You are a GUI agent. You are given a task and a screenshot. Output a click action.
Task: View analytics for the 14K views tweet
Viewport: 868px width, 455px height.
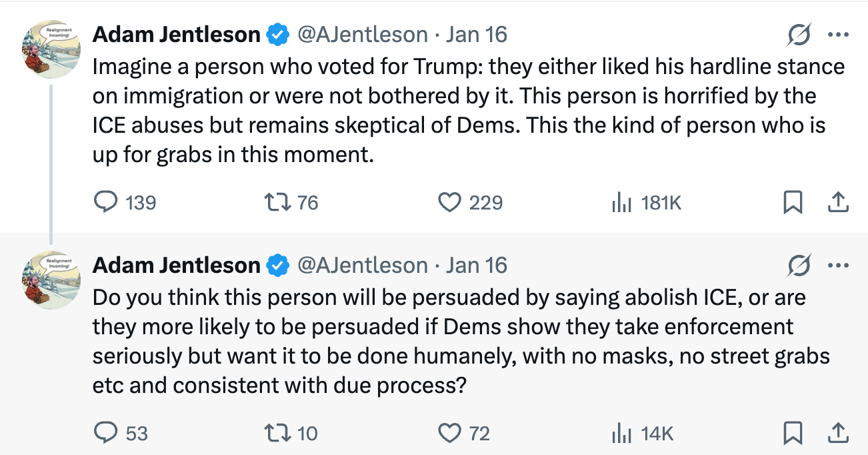621,434
